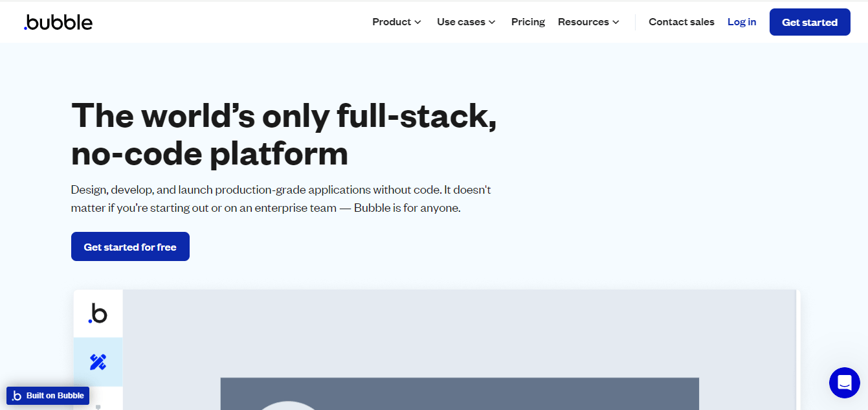Click Contact sales in the navigation
This screenshot has height=410, width=868.
(681, 21)
